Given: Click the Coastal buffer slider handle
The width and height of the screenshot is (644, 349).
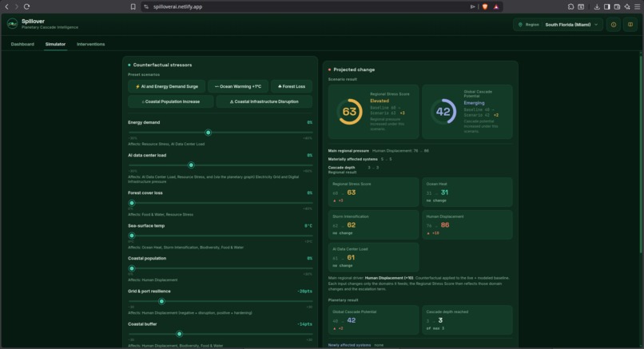Looking at the screenshot, I should 179,334.
